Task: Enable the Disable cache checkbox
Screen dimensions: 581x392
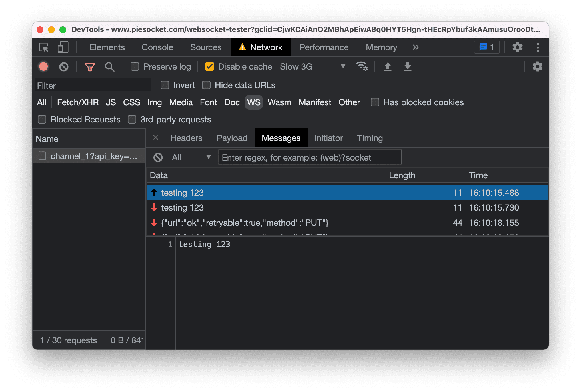Action: click(x=210, y=66)
